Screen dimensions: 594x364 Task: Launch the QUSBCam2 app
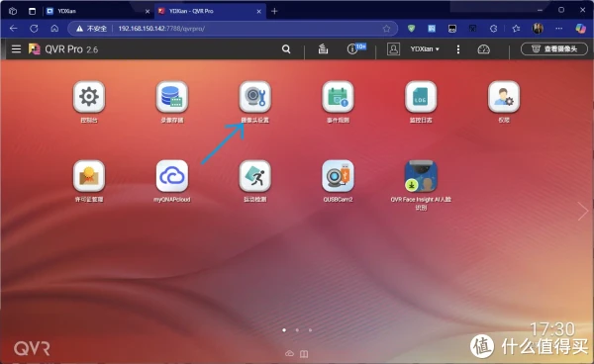point(338,176)
